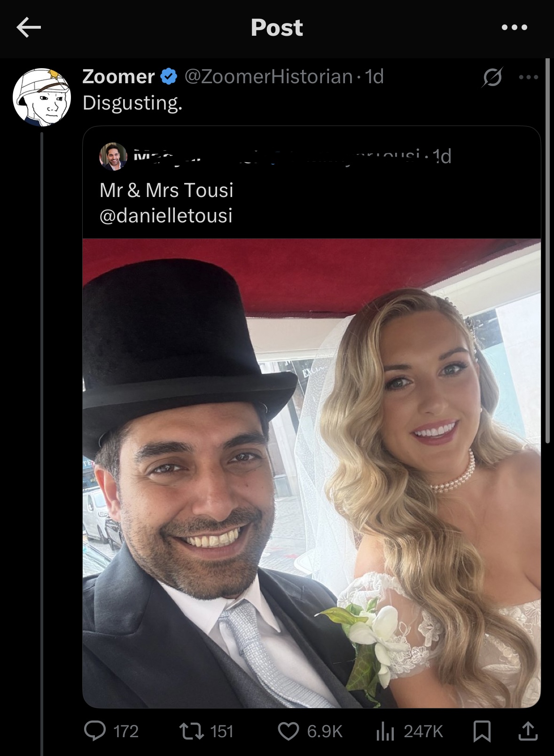Open Zoomer's profile avatar
554x756 pixels.
click(x=41, y=97)
